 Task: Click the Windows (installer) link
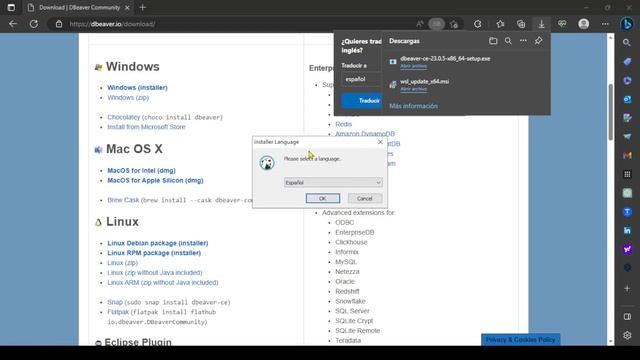(137, 88)
